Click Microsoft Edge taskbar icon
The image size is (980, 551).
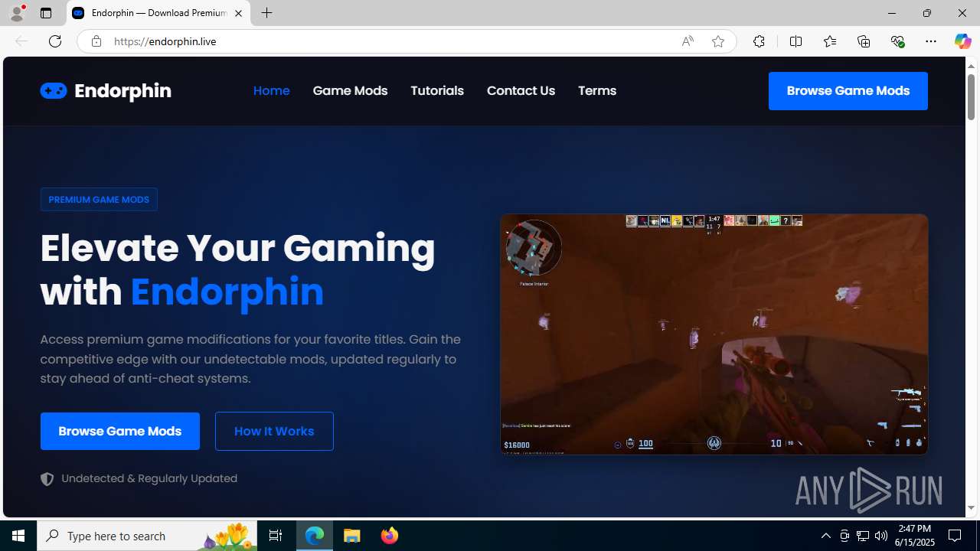[315, 536]
